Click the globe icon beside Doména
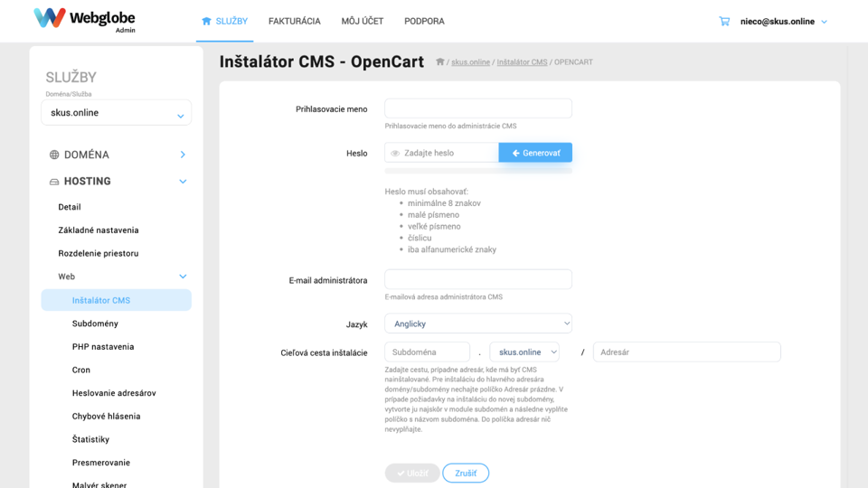The image size is (868, 488). click(x=54, y=155)
